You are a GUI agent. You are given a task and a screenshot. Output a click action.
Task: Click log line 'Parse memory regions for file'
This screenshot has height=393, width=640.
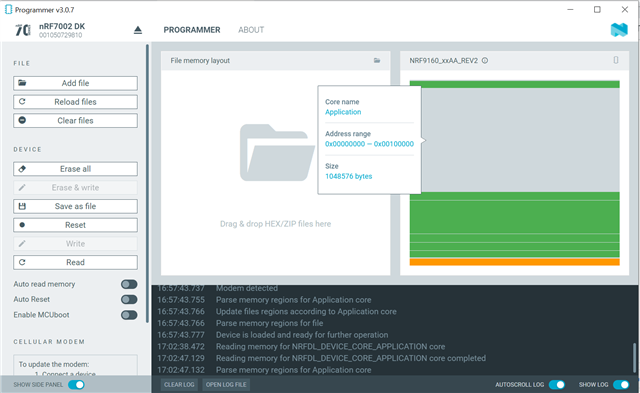pyautogui.click(x=269, y=323)
